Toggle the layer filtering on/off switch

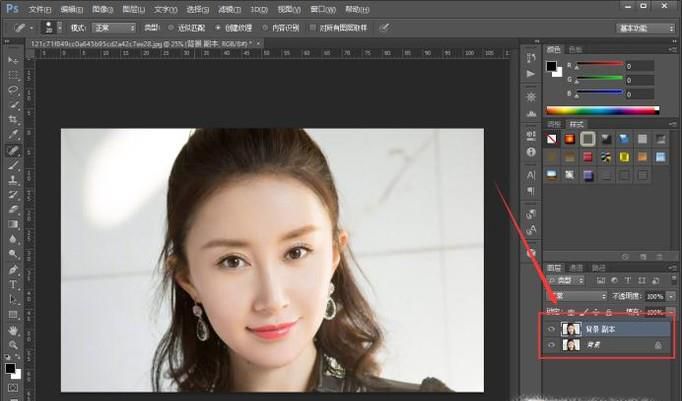pyautogui.click(x=674, y=279)
